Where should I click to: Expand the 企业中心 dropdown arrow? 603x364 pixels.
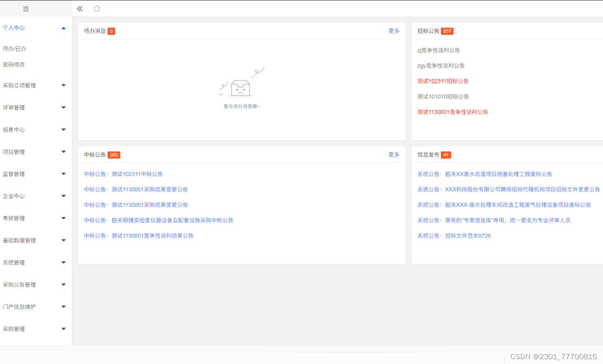[63, 196]
